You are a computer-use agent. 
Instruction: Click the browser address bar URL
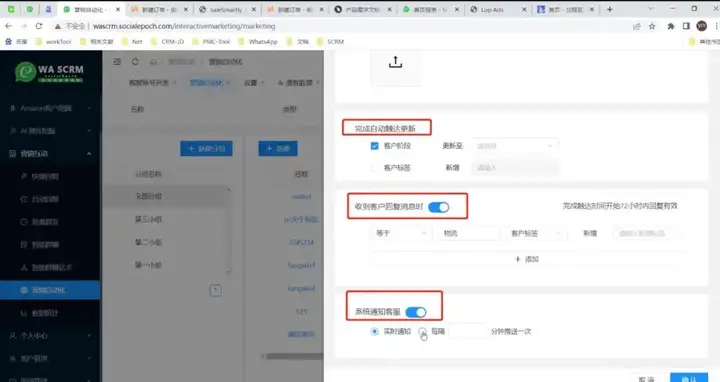184,26
